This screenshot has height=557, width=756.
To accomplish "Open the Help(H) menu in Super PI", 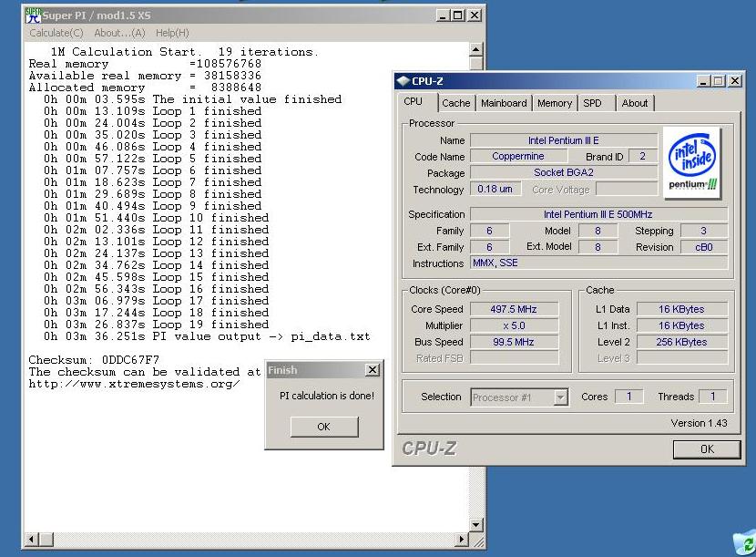I will (172, 33).
